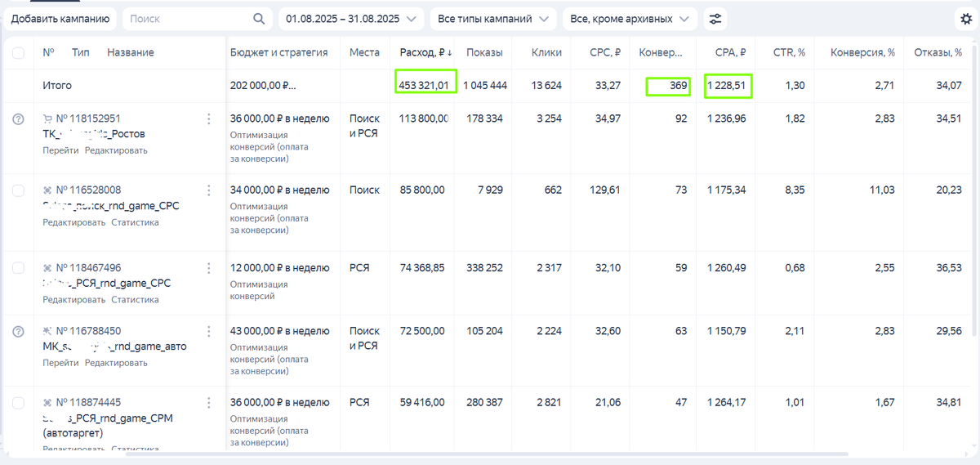
Task: Click the total spend value 453 321,01
Action: click(x=424, y=85)
